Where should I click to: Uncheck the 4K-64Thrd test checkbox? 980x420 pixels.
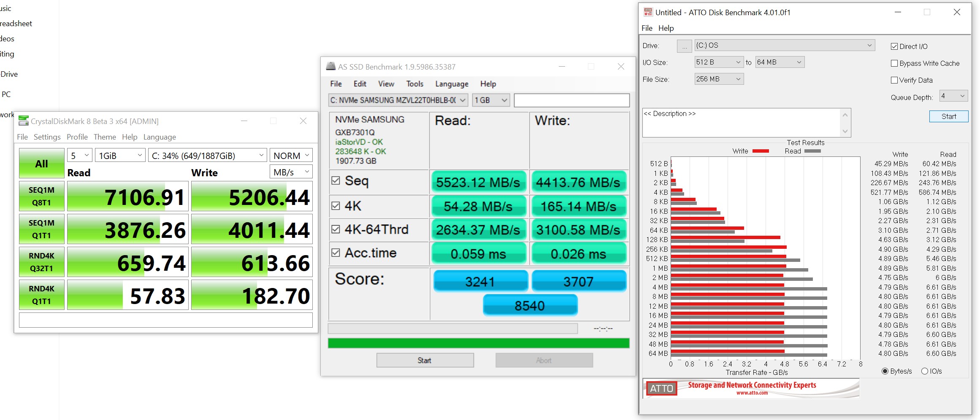click(336, 229)
